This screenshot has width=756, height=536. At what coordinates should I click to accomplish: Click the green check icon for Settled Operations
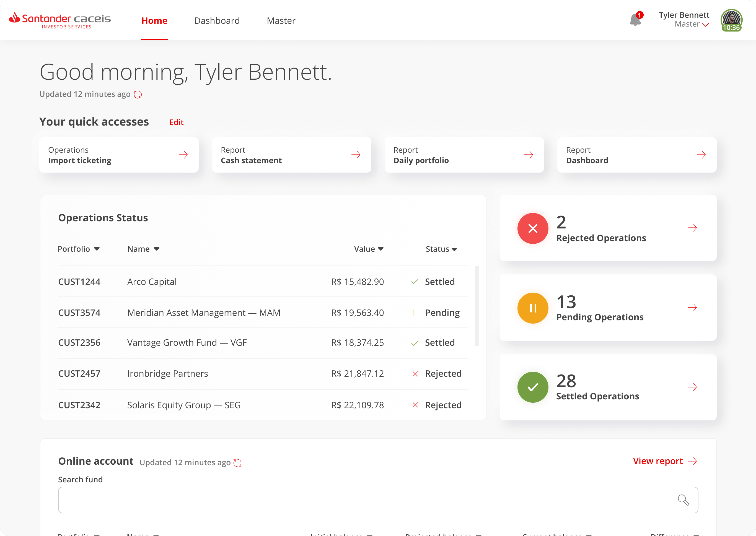pos(533,387)
